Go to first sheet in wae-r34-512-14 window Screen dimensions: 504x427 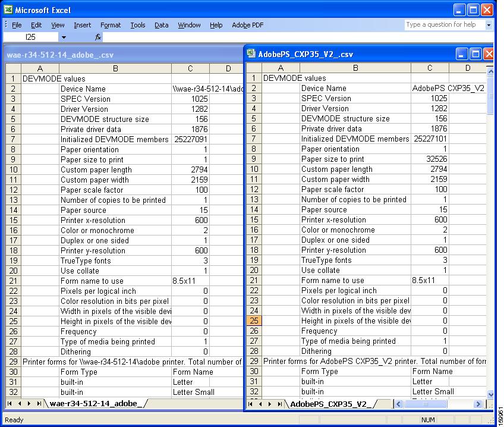tap(10, 403)
